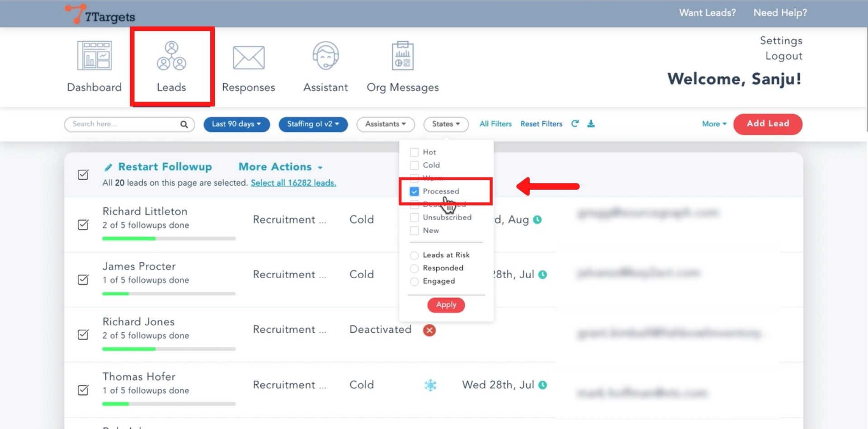Open Org Messages clipboard icon
Image resolution: width=868 pixels, height=429 pixels.
click(402, 56)
